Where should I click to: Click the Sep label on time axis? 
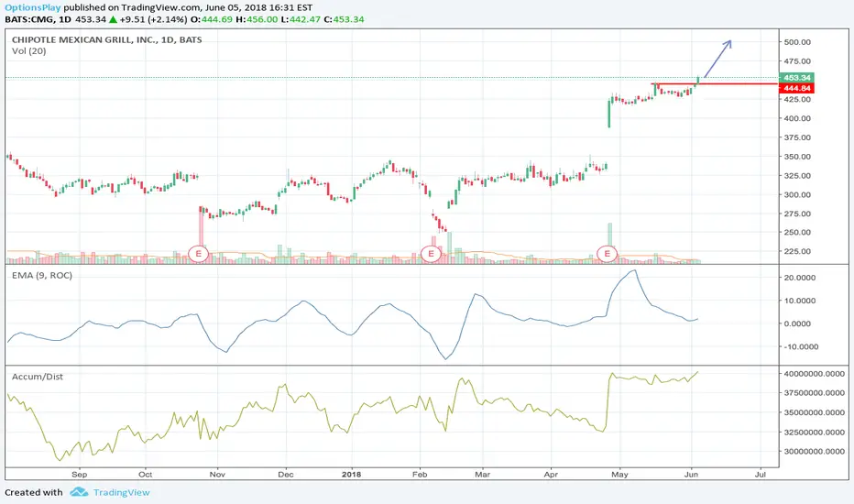pyautogui.click(x=79, y=475)
